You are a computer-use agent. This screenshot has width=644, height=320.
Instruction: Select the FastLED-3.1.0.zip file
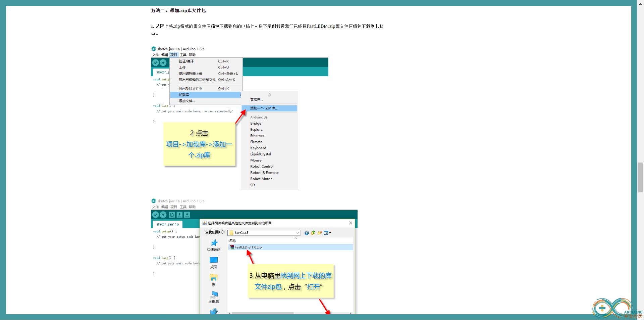click(290, 247)
